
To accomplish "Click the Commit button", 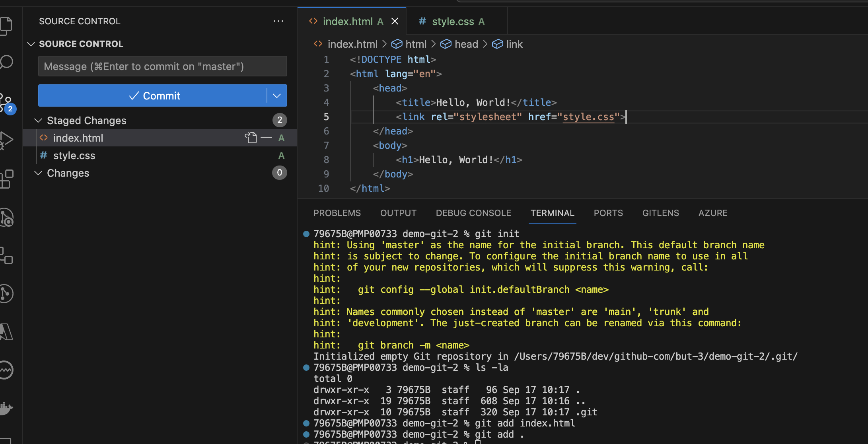I will [152, 95].
